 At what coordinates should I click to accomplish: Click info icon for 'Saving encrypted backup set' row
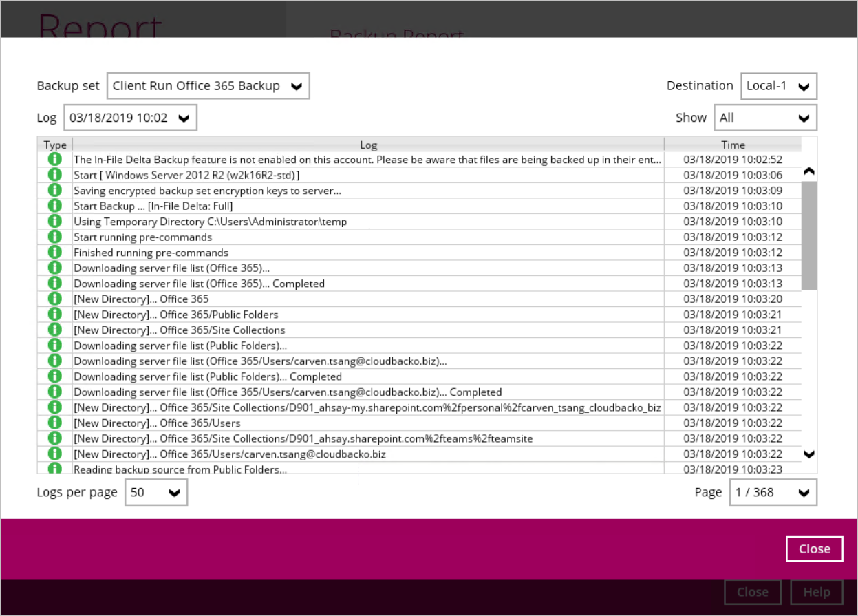pos(54,191)
